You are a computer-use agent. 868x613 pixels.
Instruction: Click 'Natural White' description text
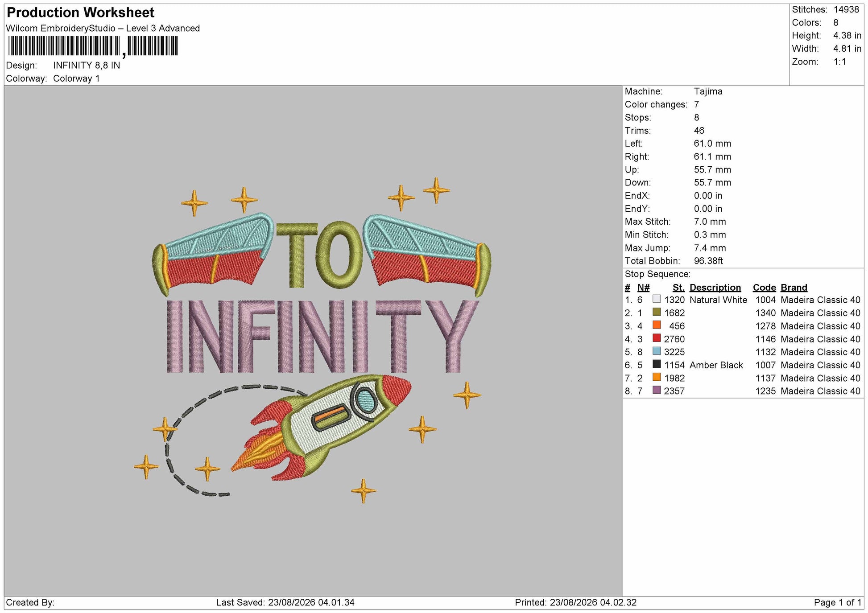[718, 300]
